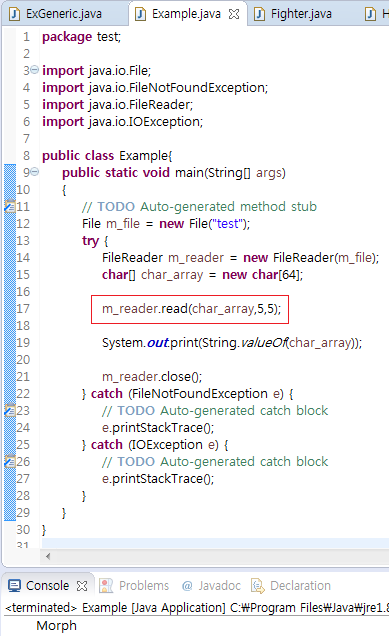Click the editor horizontal scrollbar left arrow
Image resolution: width=389 pixels, height=642 pixels.
click(48, 556)
